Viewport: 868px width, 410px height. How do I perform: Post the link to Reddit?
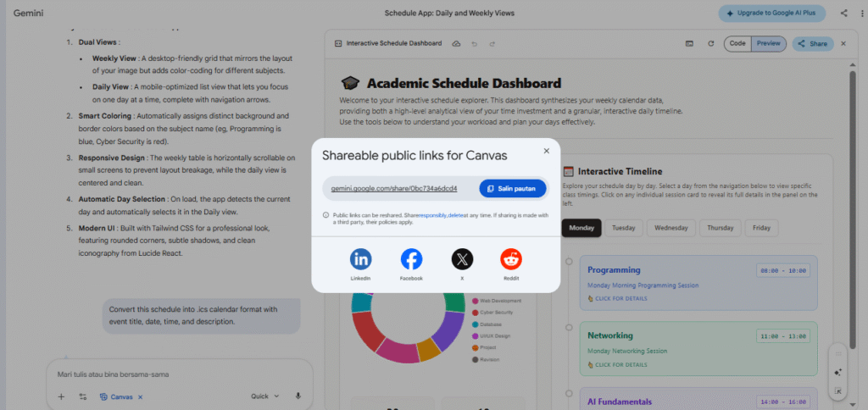pyautogui.click(x=511, y=259)
